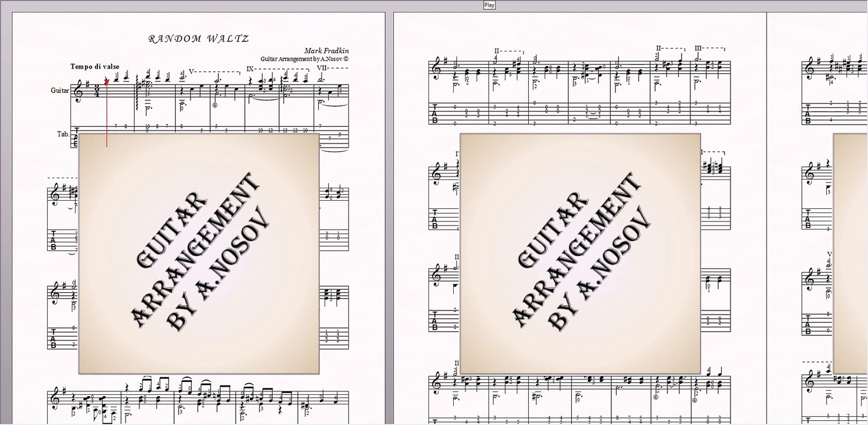Image resolution: width=868 pixels, height=425 pixels.
Task: Click the "IX" position marking on first page
Action: coord(250,68)
